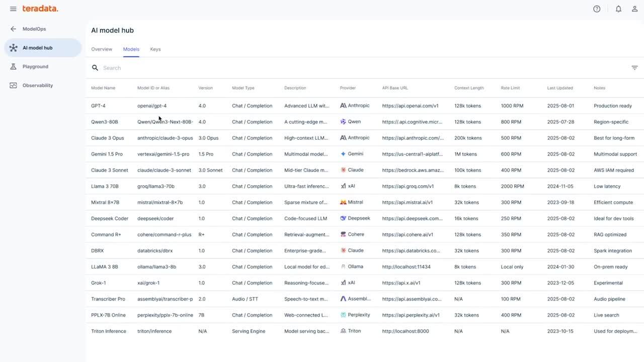
Task: Open the notifications bell
Action: tap(618, 9)
